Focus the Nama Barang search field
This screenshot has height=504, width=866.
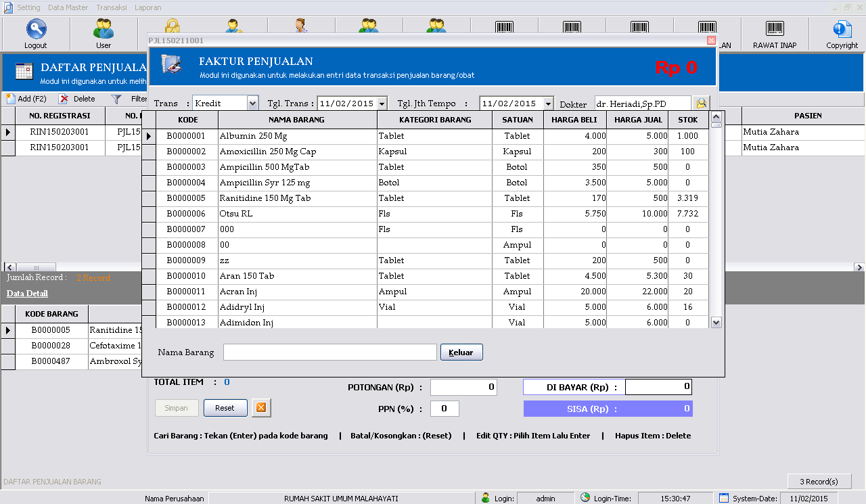(x=330, y=352)
